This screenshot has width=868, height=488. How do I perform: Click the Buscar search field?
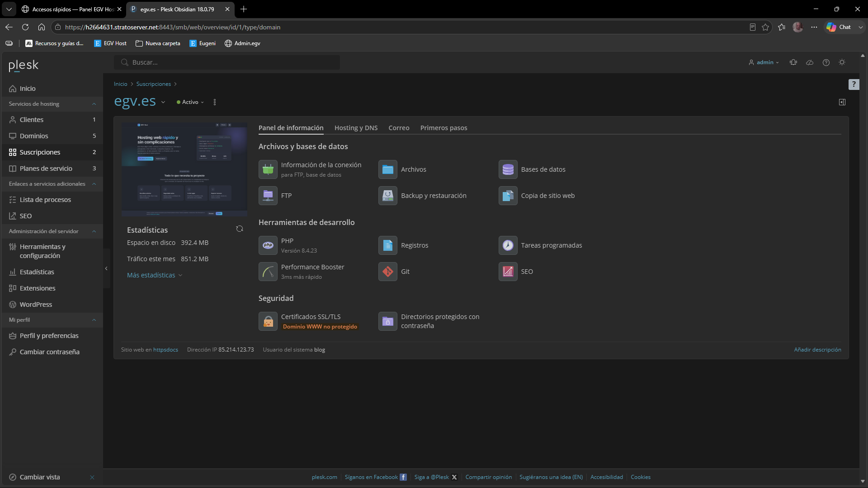coord(227,62)
